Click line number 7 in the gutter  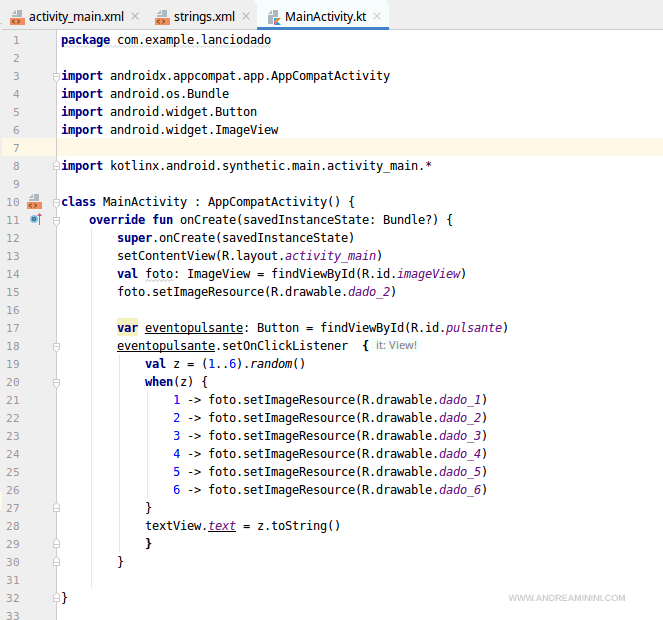[16, 148]
